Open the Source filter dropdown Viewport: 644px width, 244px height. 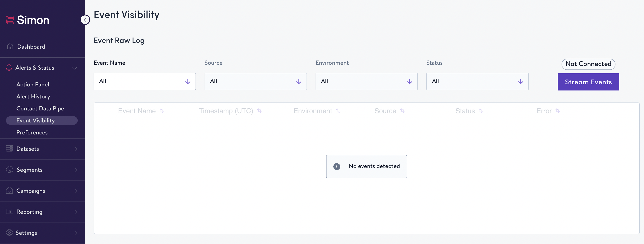pos(255,81)
